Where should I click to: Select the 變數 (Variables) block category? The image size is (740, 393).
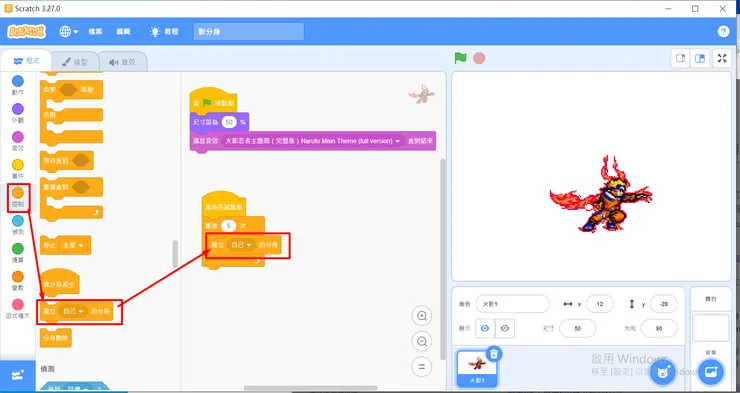tap(17, 280)
